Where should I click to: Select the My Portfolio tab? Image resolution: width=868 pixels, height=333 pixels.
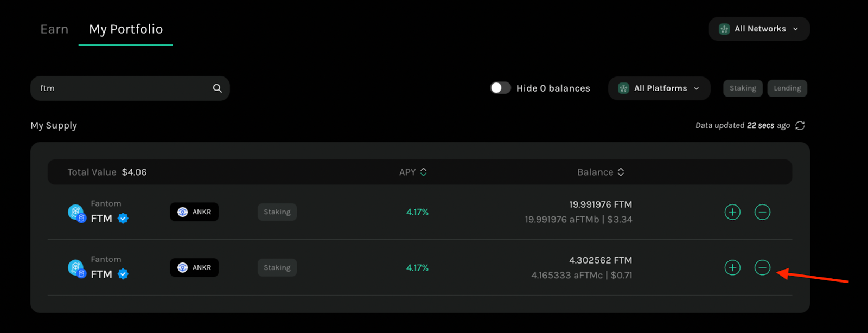pyautogui.click(x=126, y=29)
